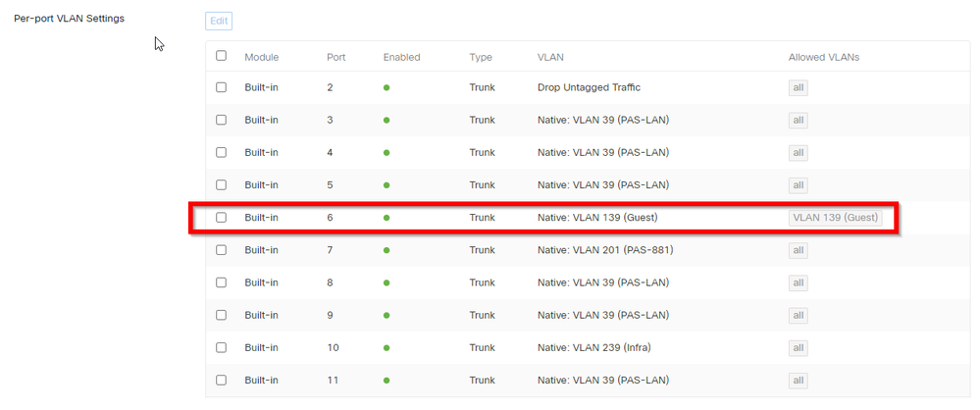The width and height of the screenshot is (980, 410).
Task: Click Native: VLAN 239 (Infra) entry
Action: [593, 347]
